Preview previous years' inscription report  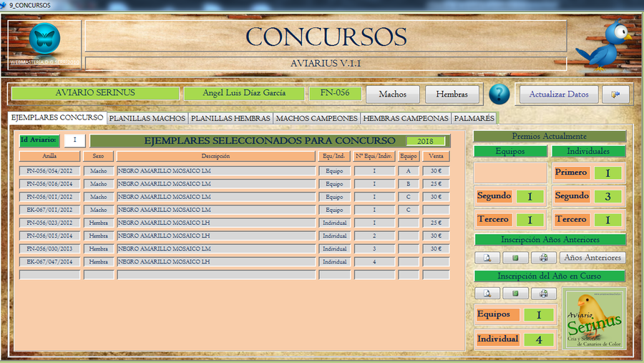tap(487, 257)
